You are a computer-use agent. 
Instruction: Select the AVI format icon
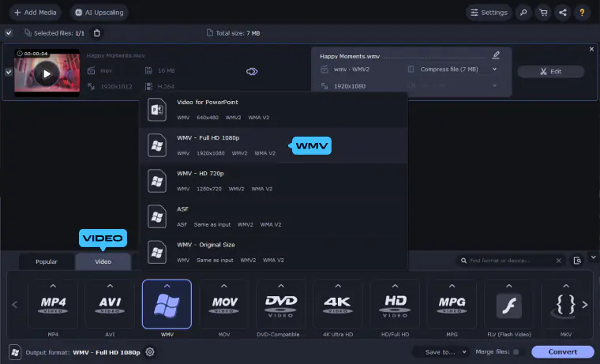tap(110, 305)
